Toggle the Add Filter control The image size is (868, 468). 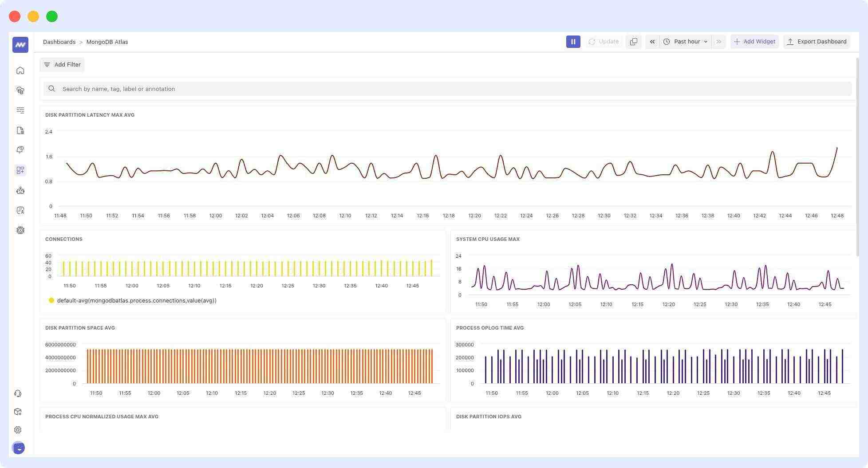point(62,64)
